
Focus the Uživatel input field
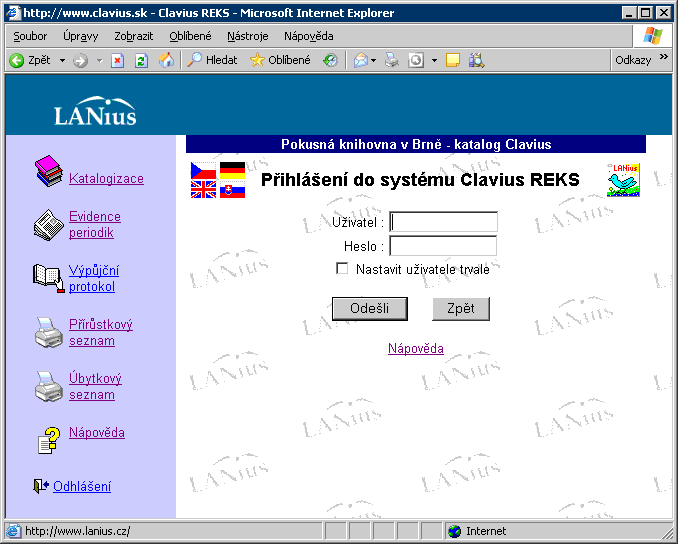(x=444, y=222)
